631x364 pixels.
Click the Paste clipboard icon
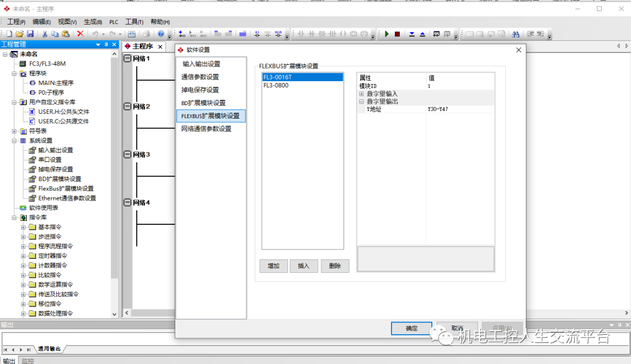click(65, 34)
